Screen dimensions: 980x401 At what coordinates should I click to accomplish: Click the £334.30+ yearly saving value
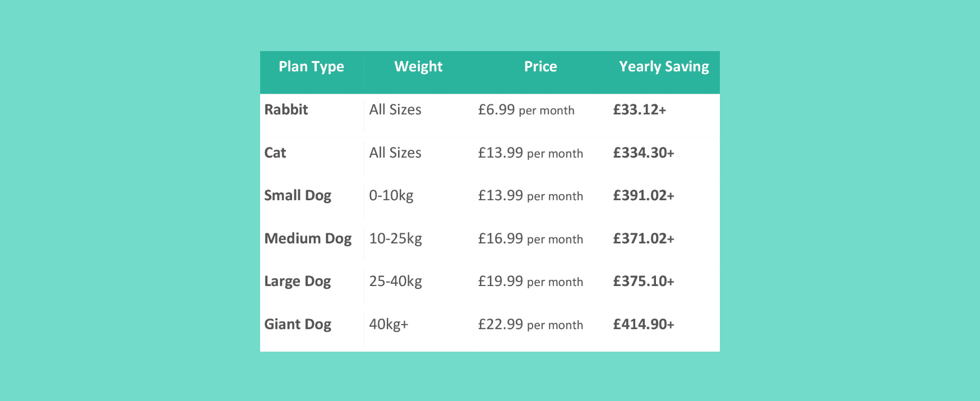[x=644, y=153]
